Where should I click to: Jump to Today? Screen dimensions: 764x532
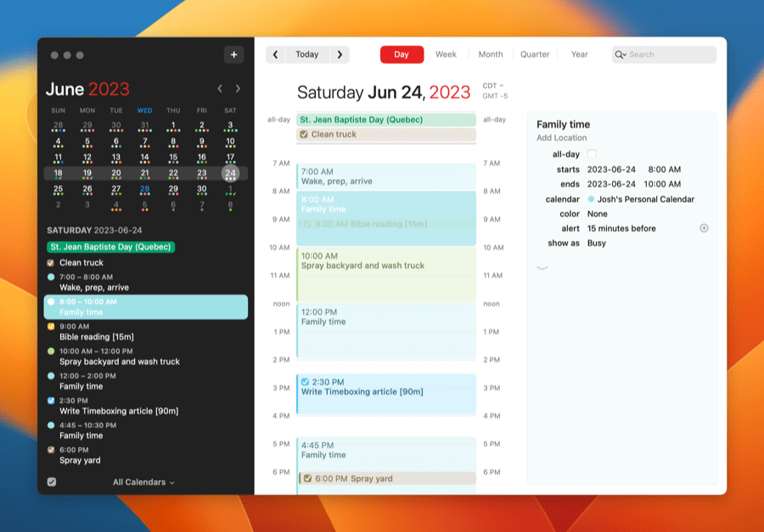point(307,54)
